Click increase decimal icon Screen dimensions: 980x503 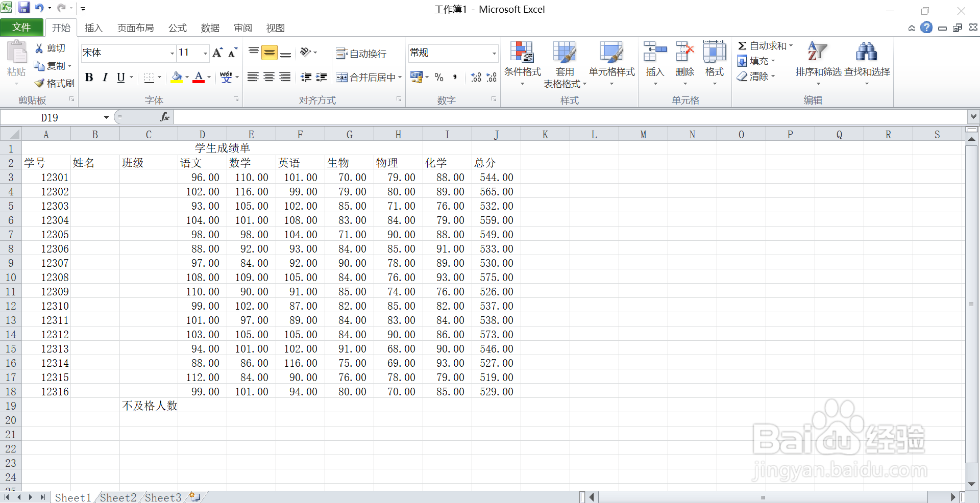(476, 77)
